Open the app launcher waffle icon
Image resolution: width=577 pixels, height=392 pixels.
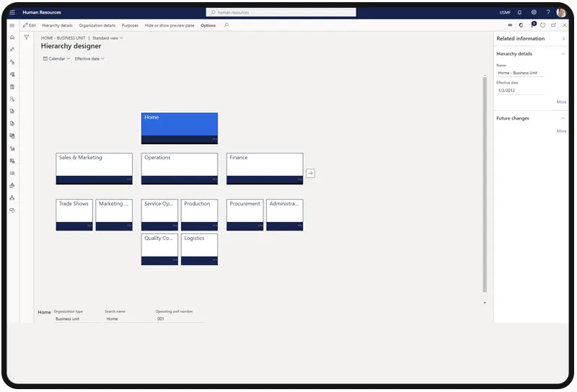click(12, 12)
